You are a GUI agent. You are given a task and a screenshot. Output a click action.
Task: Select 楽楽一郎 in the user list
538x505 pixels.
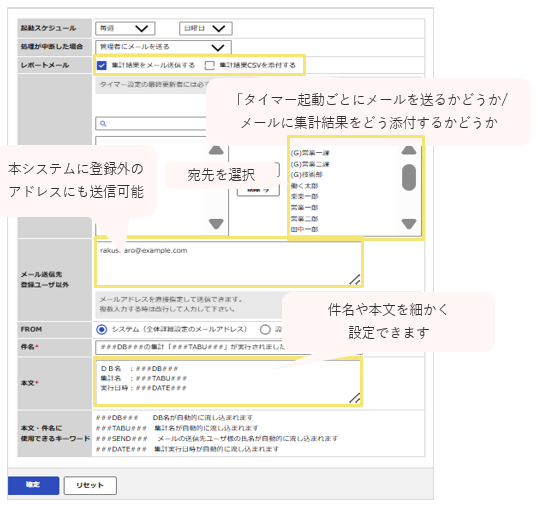click(304, 197)
